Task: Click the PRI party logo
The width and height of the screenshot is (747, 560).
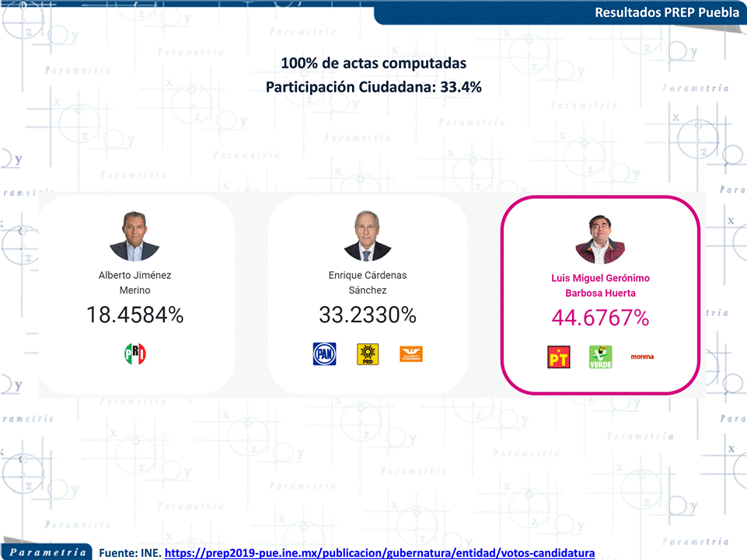Action: point(134,354)
